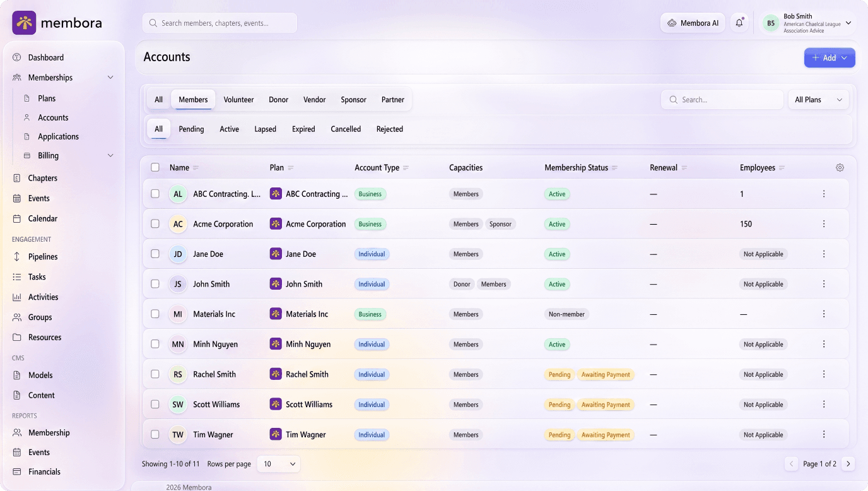Open the Add button dropdown
Image resolution: width=868 pixels, height=491 pixels.
tap(830, 57)
